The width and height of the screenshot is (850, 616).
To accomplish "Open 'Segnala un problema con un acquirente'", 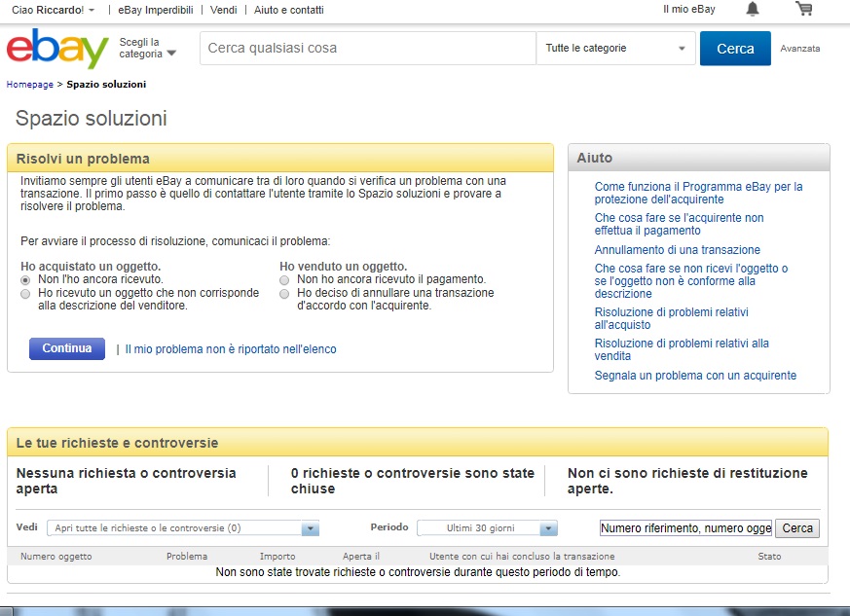I will (x=695, y=376).
